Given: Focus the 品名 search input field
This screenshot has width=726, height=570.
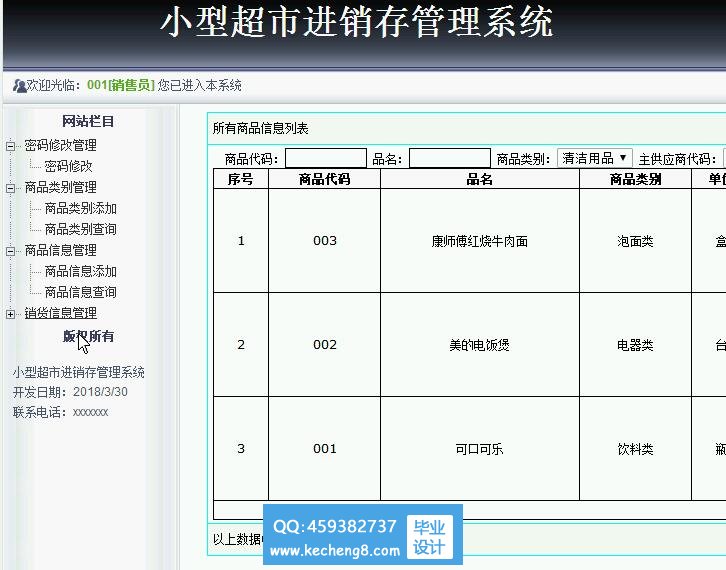Looking at the screenshot, I should pyautogui.click(x=450, y=158).
